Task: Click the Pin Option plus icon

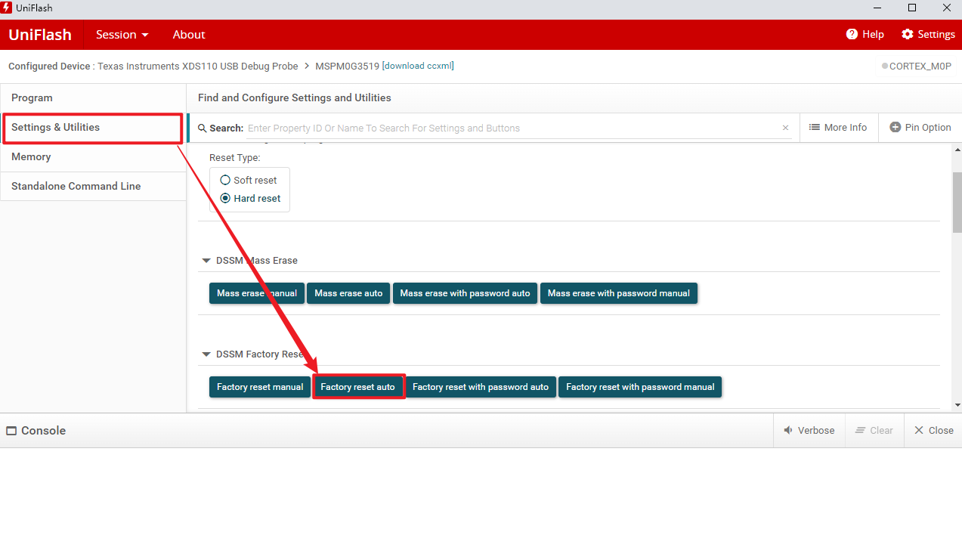Action: [895, 128]
